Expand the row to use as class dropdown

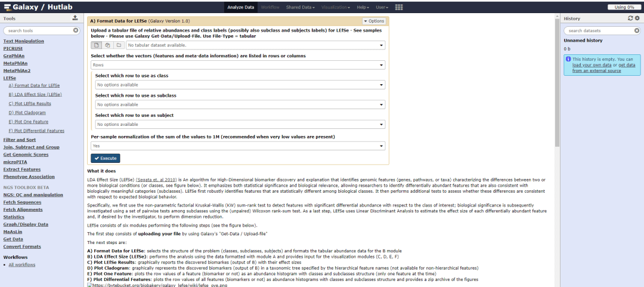[240, 85]
